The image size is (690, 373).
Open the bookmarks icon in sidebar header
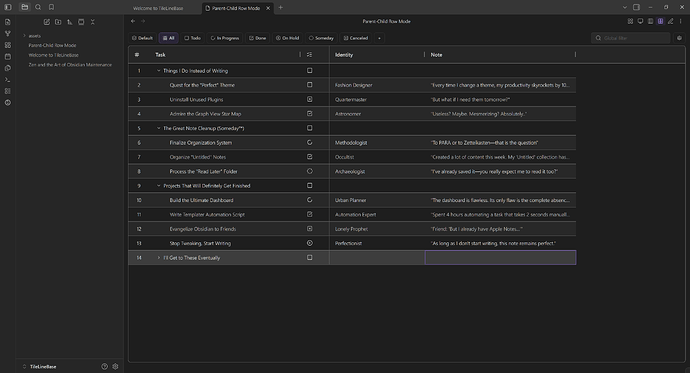tap(51, 7)
